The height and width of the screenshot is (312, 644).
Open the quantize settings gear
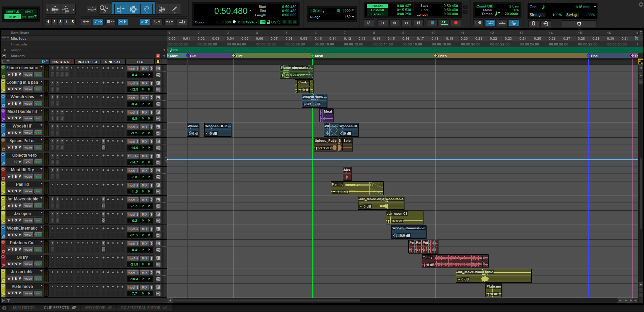pyautogui.click(x=579, y=24)
